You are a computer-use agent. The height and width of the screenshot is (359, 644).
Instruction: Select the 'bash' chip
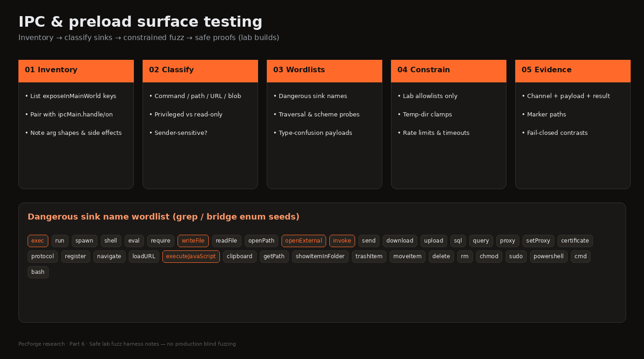[x=38, y=272]
